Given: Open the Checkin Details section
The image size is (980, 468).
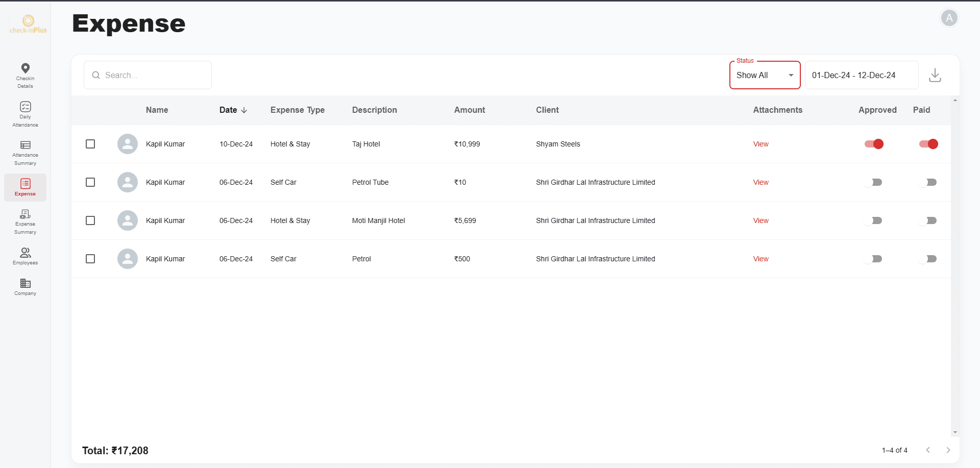Looking at the screenshot, I should (25, 74).
